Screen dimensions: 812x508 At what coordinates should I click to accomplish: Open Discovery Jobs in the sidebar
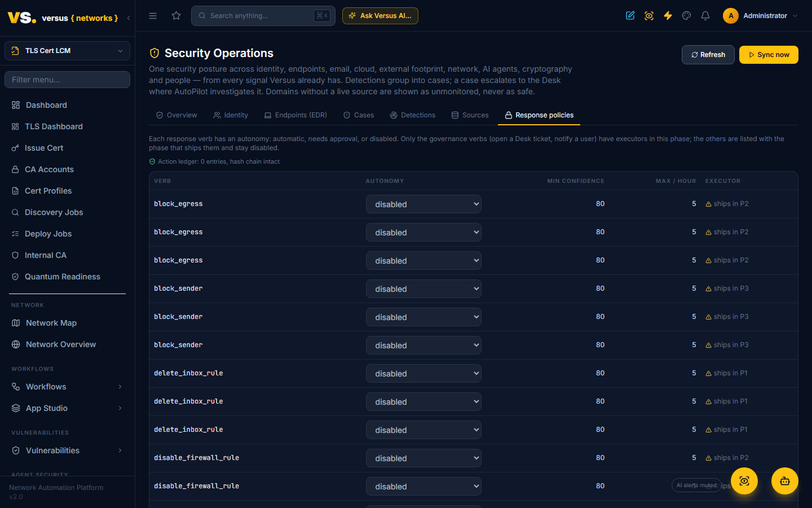tap(67, 212)
